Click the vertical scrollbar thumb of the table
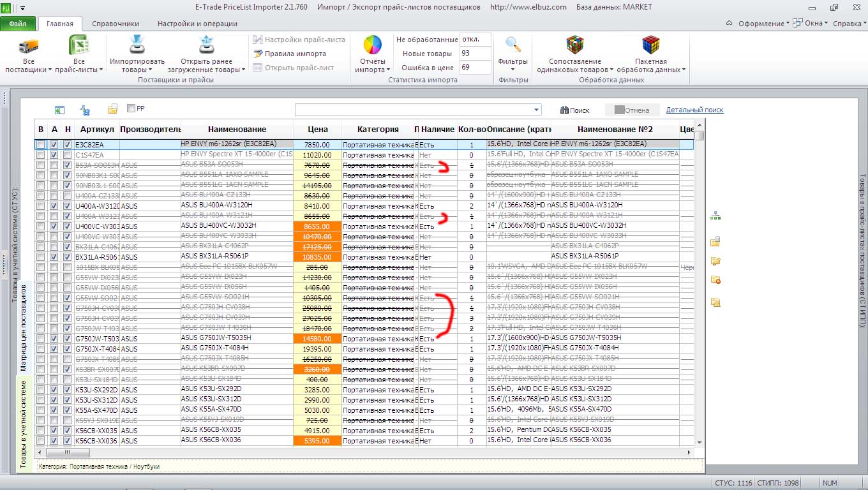Screen dimensions: 868x490 [x=700, y=135]
